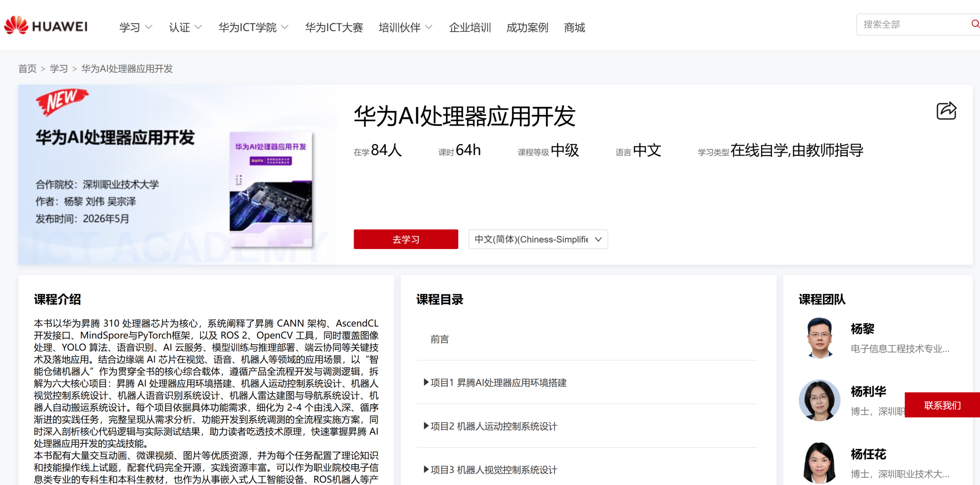Click 杨黎's avatar photo
Viewport: 980px width, 485px height.
click(x=819, y=338)
